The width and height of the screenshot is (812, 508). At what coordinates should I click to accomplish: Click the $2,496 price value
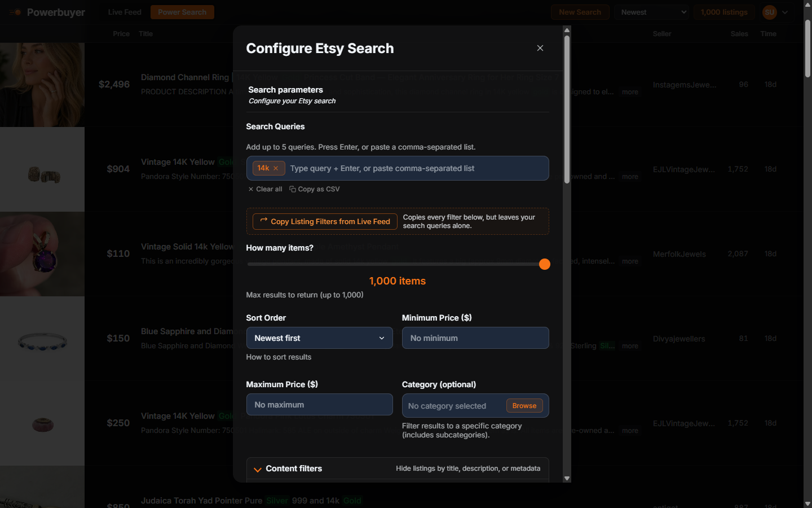coord(114,85)
